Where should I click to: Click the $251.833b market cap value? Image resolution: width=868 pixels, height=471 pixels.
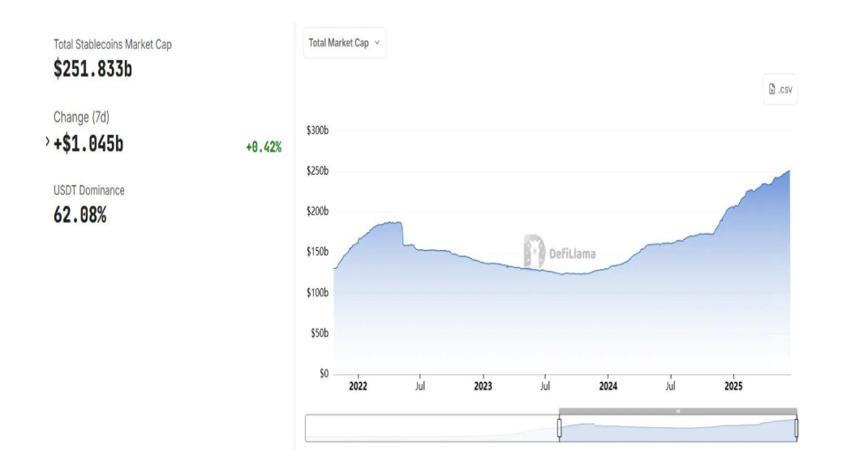coord(92,69)
